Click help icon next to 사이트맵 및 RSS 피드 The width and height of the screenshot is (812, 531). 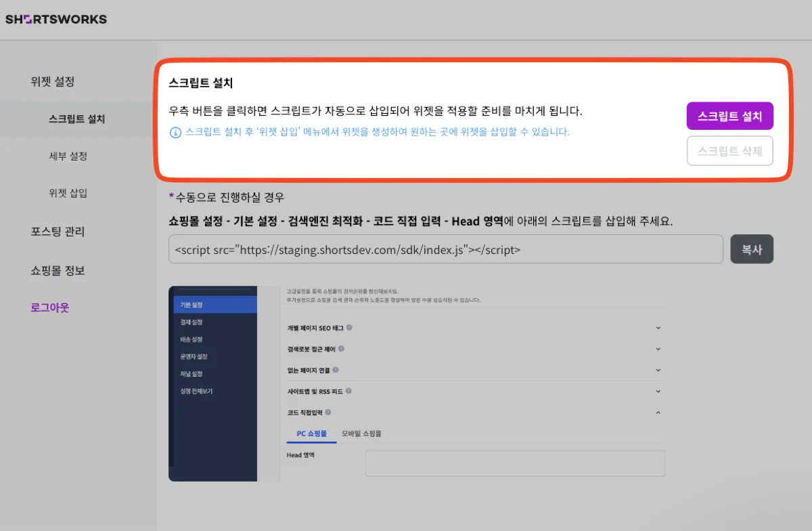348,391
